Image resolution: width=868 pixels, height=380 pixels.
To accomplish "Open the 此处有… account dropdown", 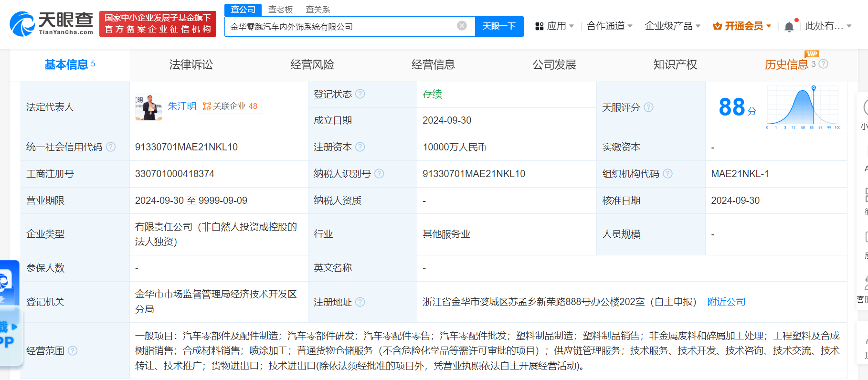I will (828, 26).
